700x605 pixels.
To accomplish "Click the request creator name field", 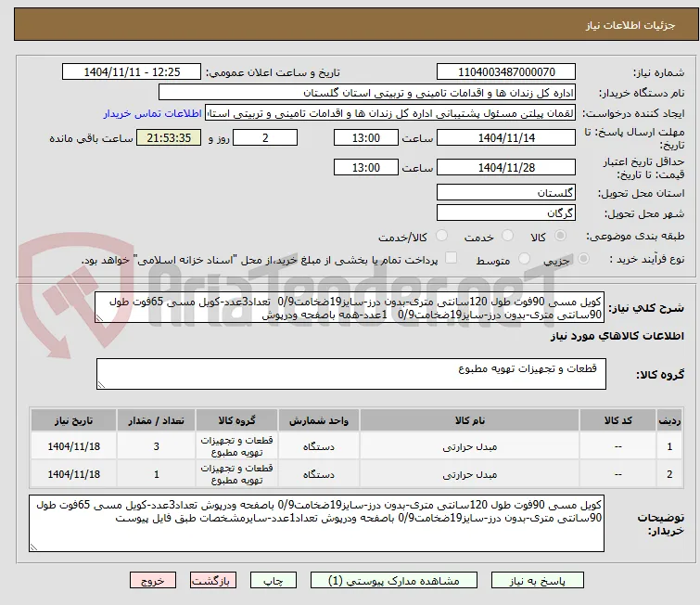I will tap(390, 113).
